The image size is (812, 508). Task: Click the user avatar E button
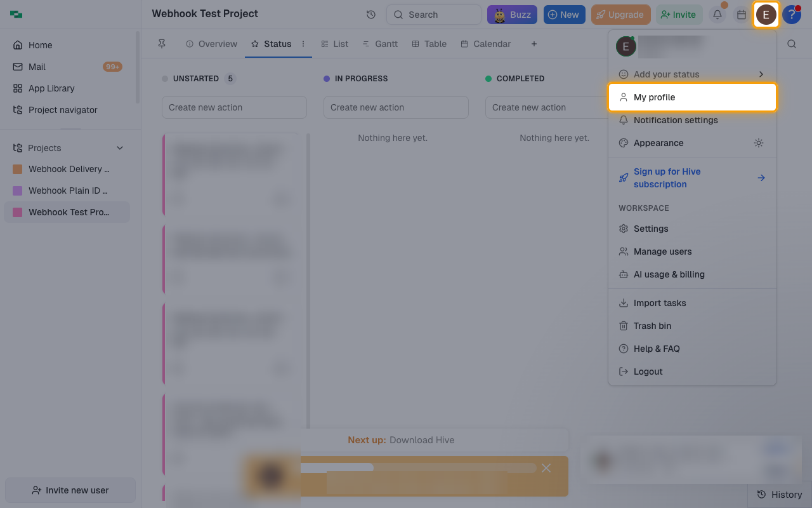pyautogui.click(x=766, y=15)
